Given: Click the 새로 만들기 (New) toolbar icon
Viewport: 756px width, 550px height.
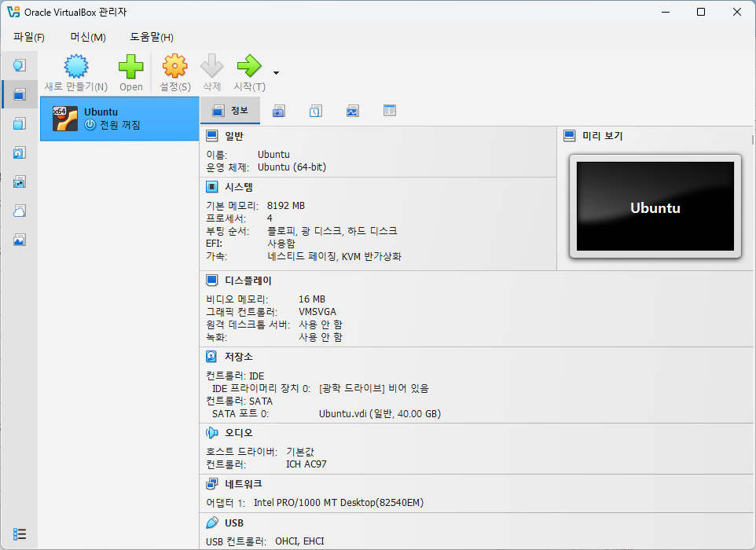Looking at the screenshot, I should (x=76, y=67).
